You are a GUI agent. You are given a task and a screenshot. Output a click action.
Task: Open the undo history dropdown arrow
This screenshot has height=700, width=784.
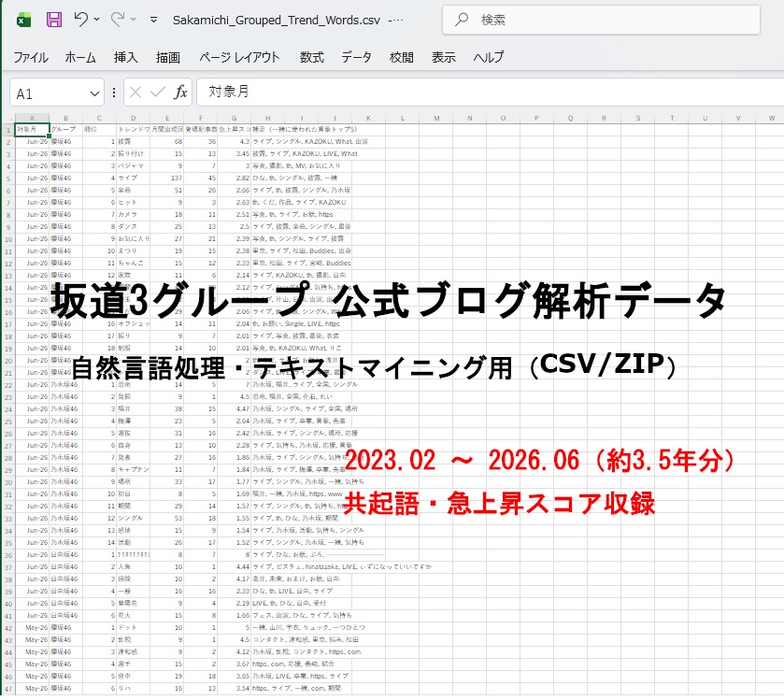click(96, 20)
